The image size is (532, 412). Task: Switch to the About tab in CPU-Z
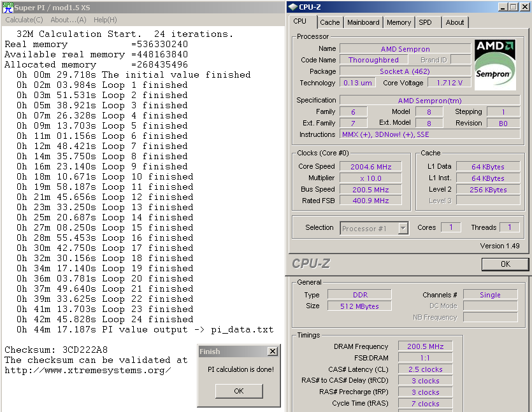[455, 22]
